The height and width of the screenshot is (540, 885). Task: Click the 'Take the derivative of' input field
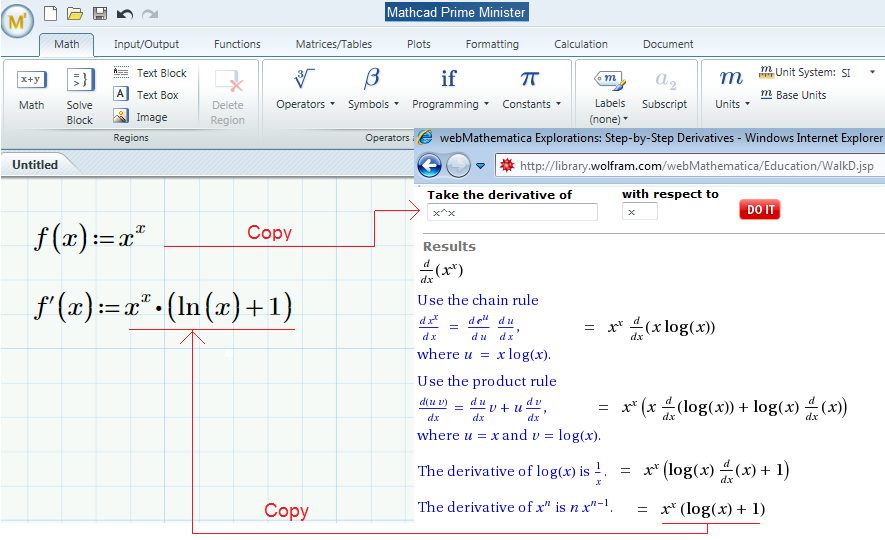(512, 212)
